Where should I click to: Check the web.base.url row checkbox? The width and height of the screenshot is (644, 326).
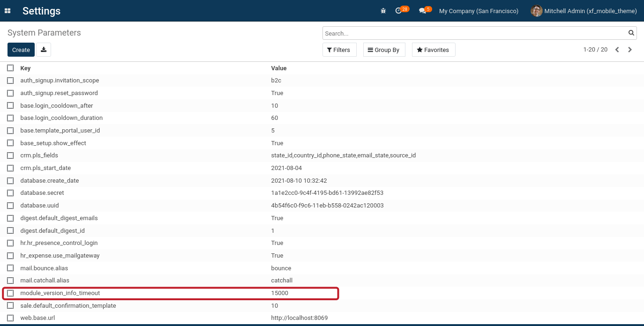10,318
